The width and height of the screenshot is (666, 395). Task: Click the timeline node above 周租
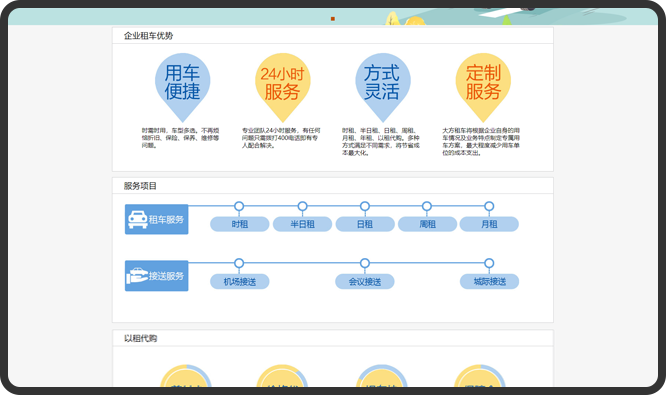(x=427, y=206)
